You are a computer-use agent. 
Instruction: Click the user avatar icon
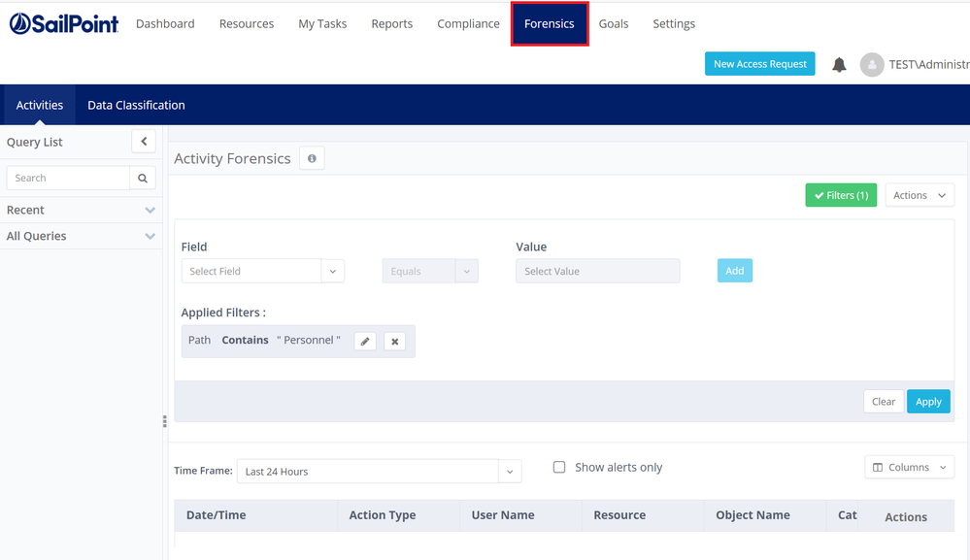tap(871, 64)
